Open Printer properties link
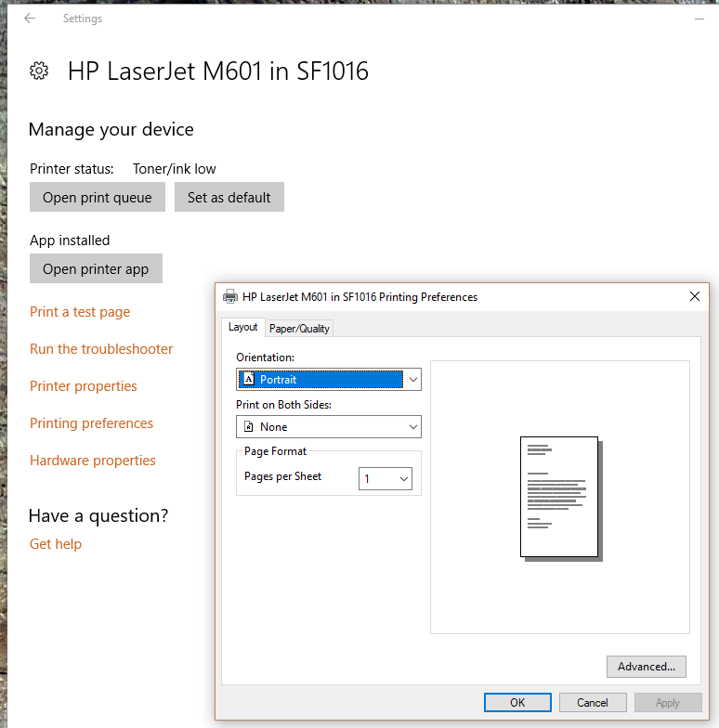This screenshot has height=728, width=719. click(84, 386)
